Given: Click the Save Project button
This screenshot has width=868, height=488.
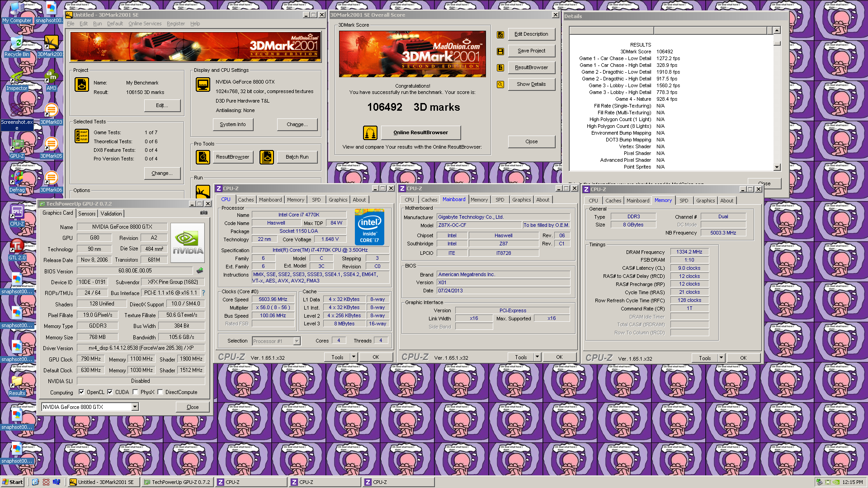Looking at the screenshot, I should pos(531,51).
